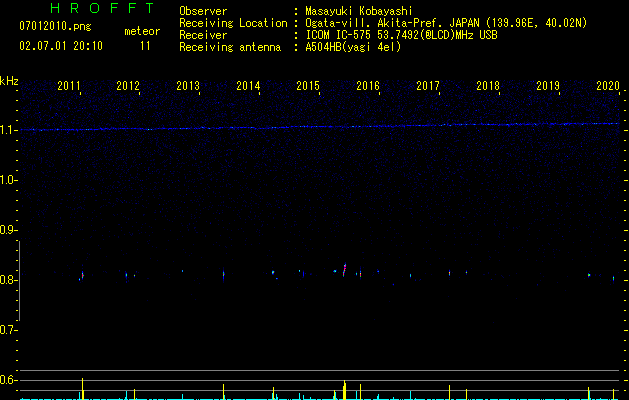629x400 pixels.
Task: Click the 0.7 frequency axis label
Action: pos(8,330)
